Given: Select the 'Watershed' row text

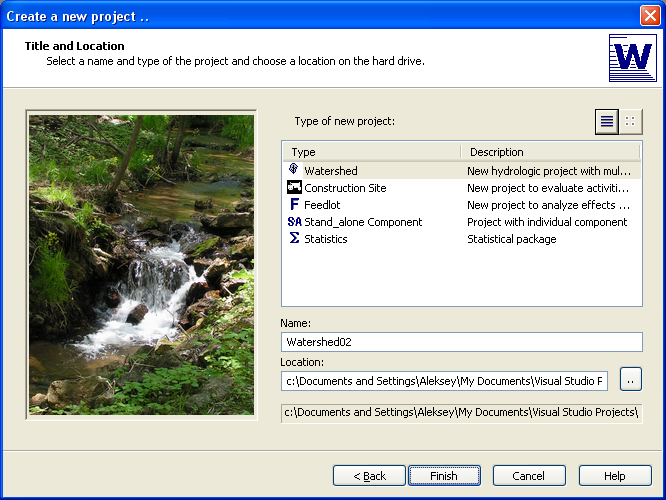Looking at the screenshot, I should (x=331, y=171).
